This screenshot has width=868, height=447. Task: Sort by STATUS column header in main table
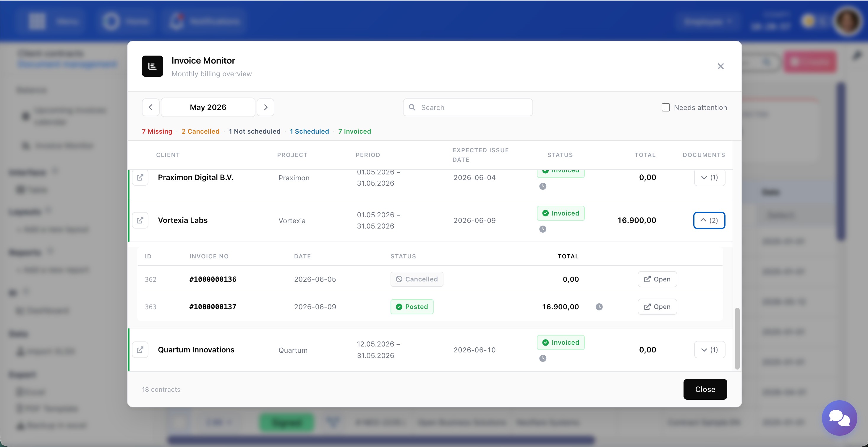560,155
